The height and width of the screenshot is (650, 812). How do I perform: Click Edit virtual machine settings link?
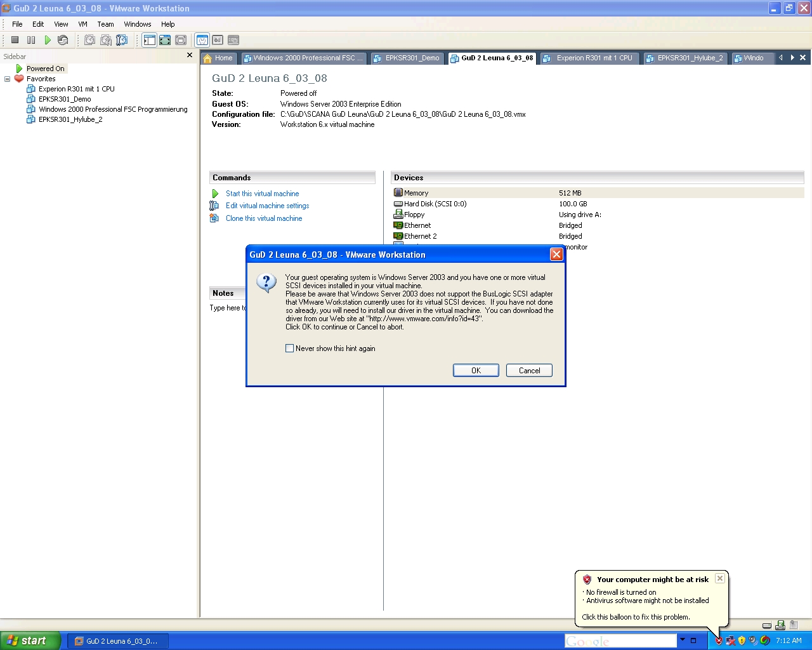click(x=267, y=206)
